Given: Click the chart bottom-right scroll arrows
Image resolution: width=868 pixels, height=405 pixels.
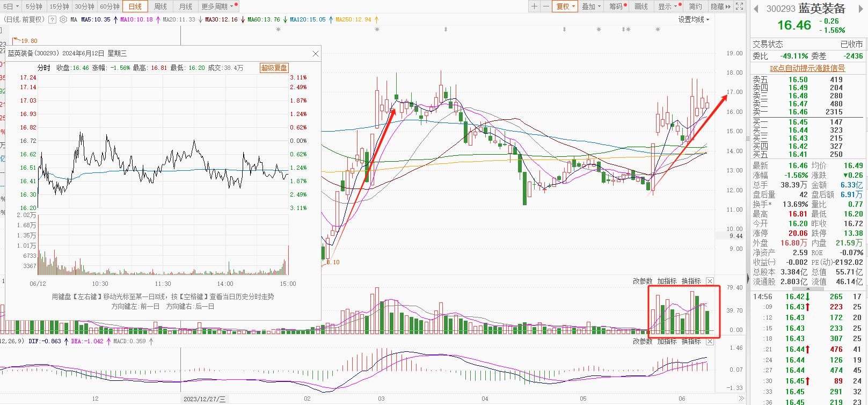Looking at the screenshot, I should point(741,399).
